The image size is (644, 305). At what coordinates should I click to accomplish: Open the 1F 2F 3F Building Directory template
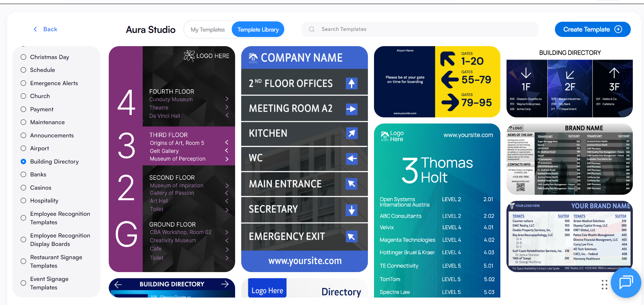coord(569,82)
